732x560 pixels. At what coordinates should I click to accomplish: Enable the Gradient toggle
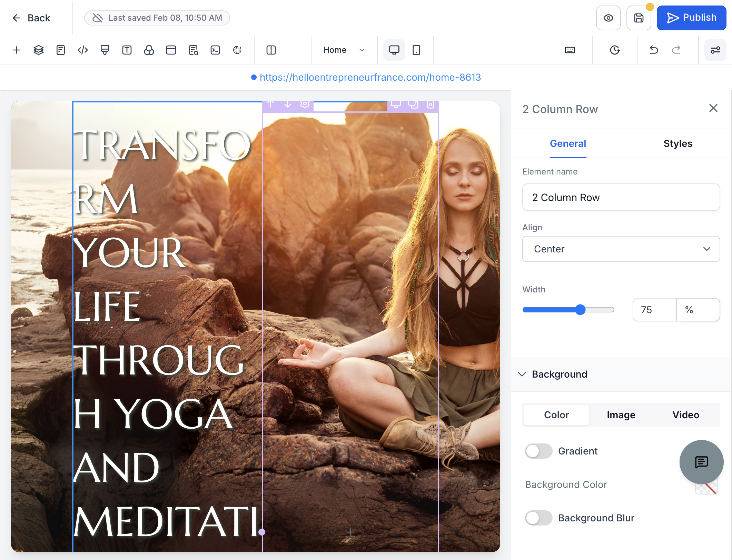pos(538,451)
